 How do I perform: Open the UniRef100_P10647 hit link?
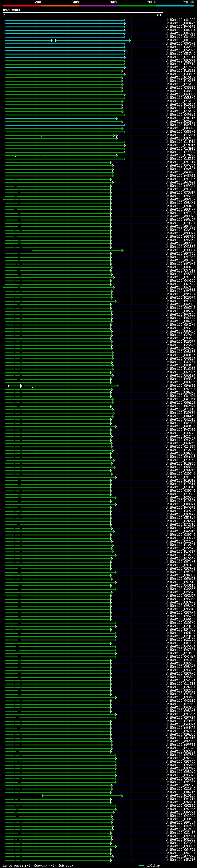(x=180, y=558)
